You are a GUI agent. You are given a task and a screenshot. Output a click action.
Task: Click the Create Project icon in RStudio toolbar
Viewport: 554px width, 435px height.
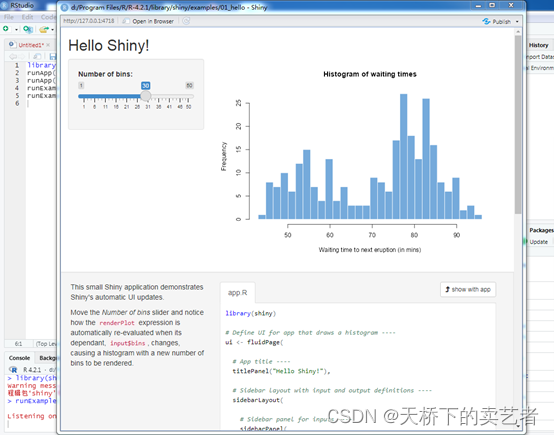pos(28,29)
